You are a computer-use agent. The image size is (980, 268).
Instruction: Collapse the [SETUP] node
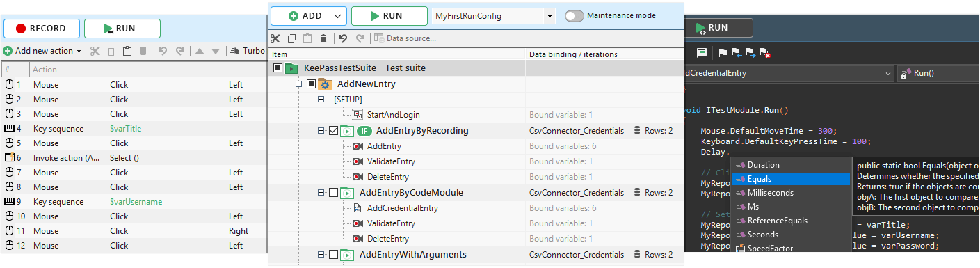click(x=321, y=100)
